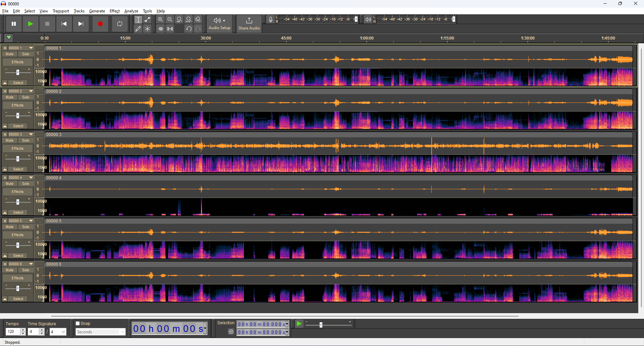The width and height of the screenshot is (644, 346).
Task: Click the Pause transport button
Action: tap(14, 24)
